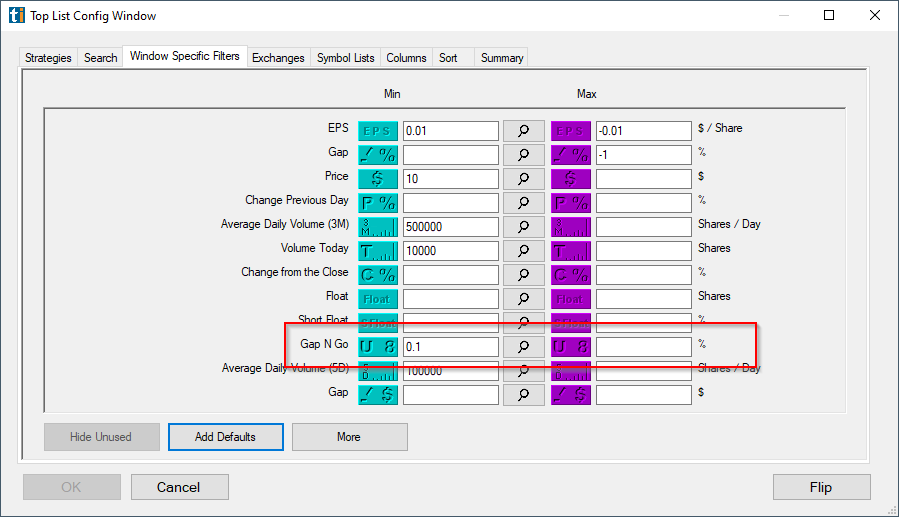
Task: Click the Trade Ideas title bar logo
Action: [17, 15]
